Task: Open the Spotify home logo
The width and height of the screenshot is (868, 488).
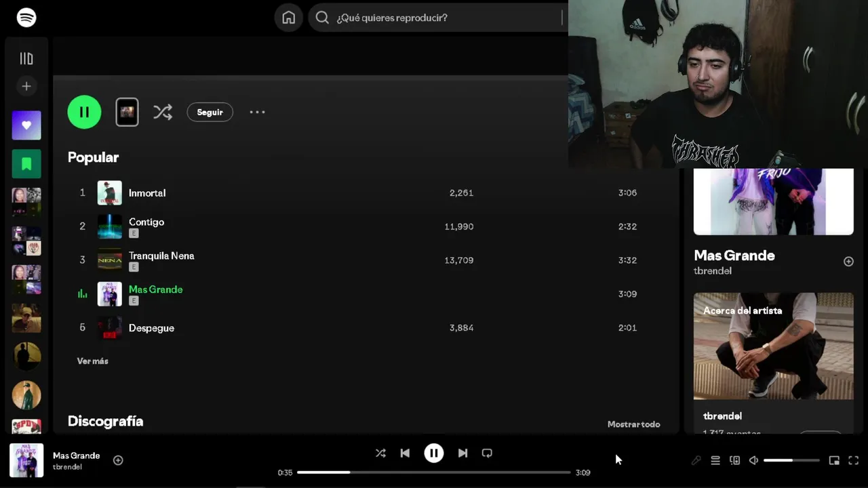Action: [26, 18]
